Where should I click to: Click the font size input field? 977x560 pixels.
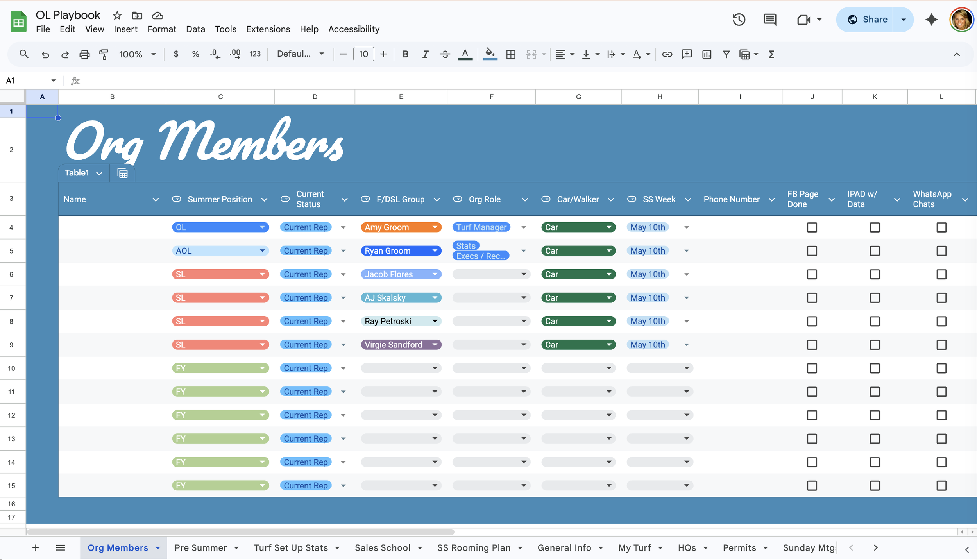pyautogui.click(x=363, y=54)
